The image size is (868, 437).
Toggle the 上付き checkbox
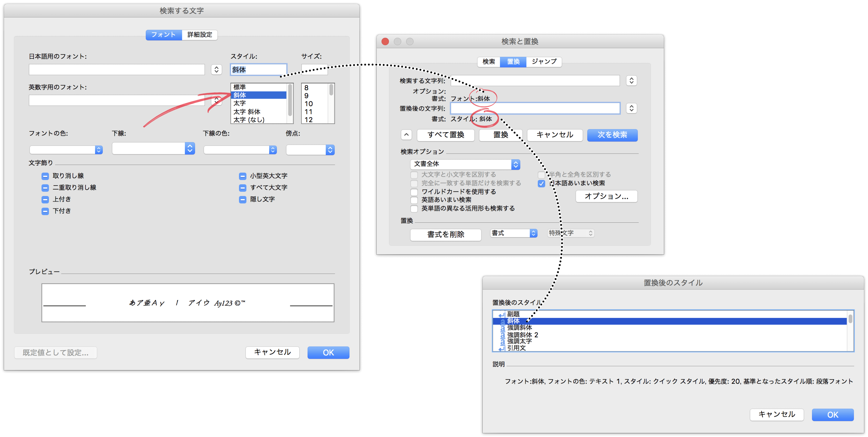45,200
